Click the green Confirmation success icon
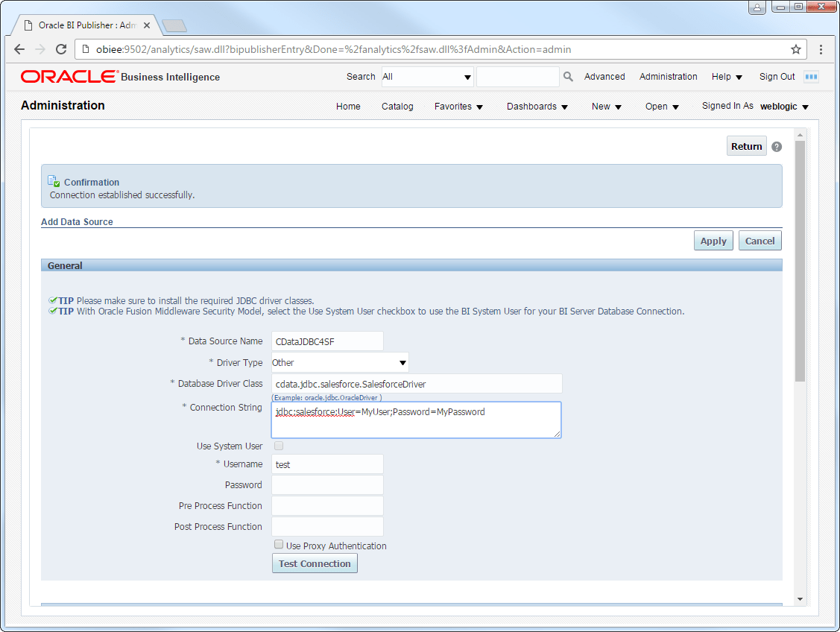Screen dimensions: 840x632 (x=52, y=180)
